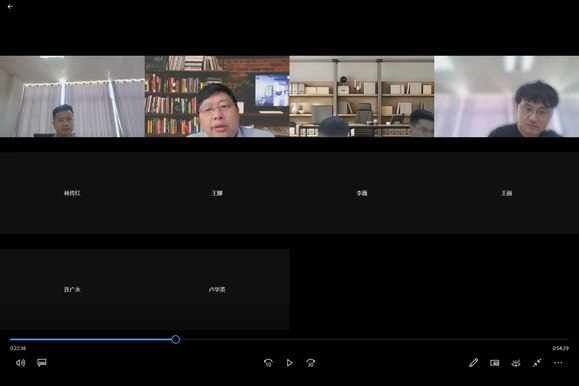This screenshot has height=386, width=579.
Task: Click the speaker in front of the bookshelf
Action: tap(217, 96)
